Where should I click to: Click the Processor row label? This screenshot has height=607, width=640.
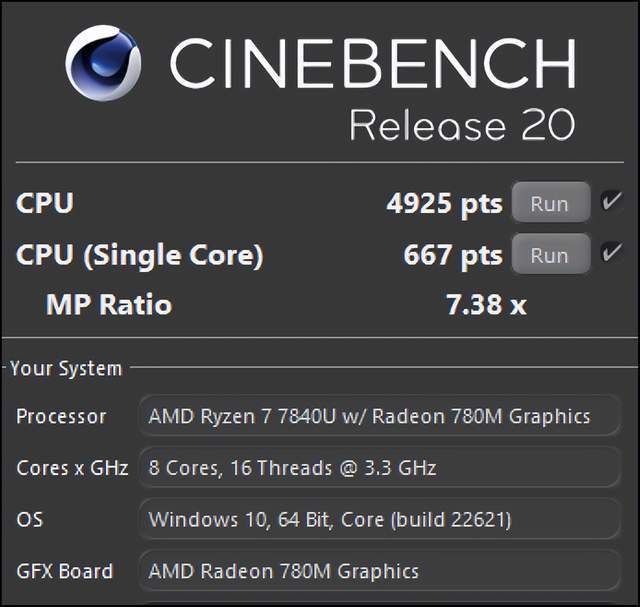point(61,416)
